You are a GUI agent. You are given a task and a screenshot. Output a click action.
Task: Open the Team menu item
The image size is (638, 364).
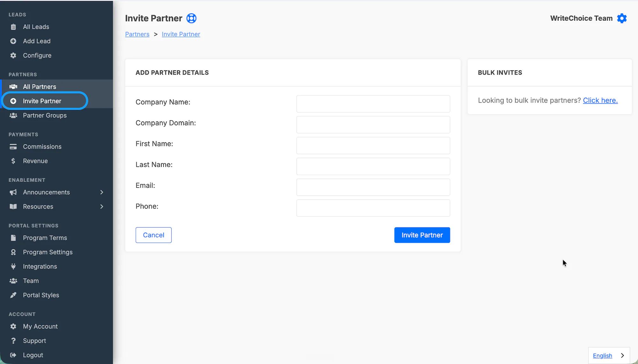coord(31,281)
